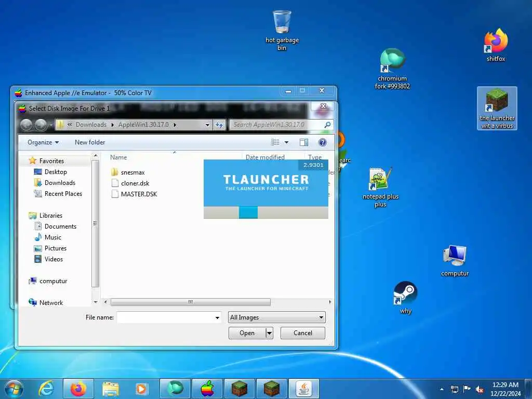532x399 pixels.
Task: Click the search magnifier icon
Action: point(327,125)
